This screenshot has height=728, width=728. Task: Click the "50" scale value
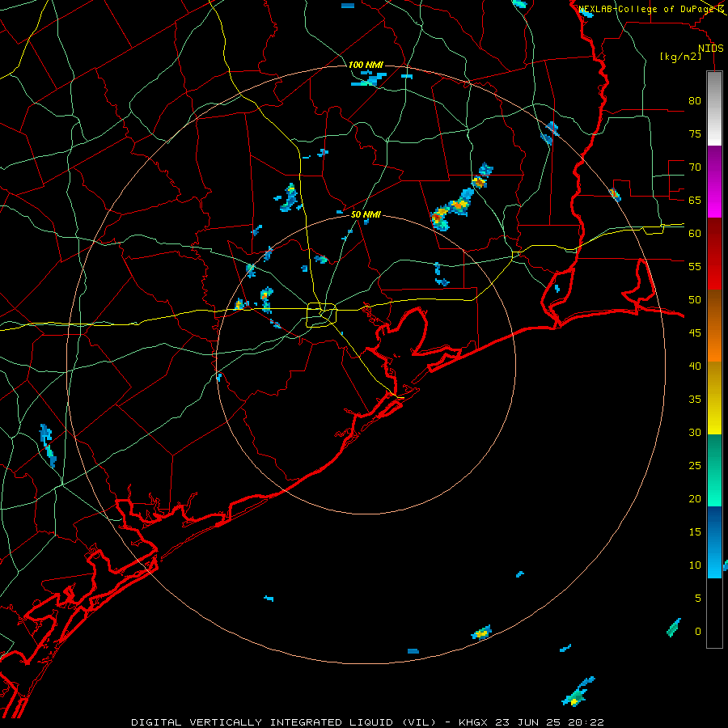pos(695,299)
